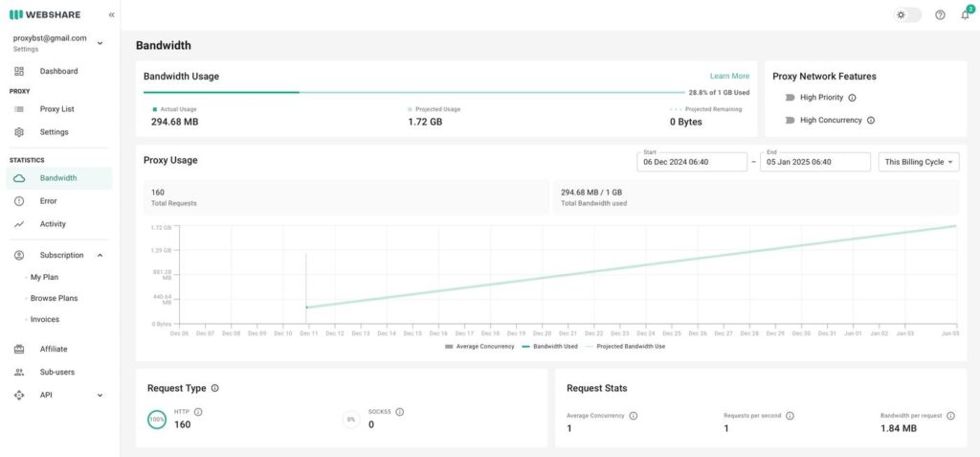The width and height of the screenshot is (980, 457).
Task: Click the notification bell icon
Action: [965, 15]
